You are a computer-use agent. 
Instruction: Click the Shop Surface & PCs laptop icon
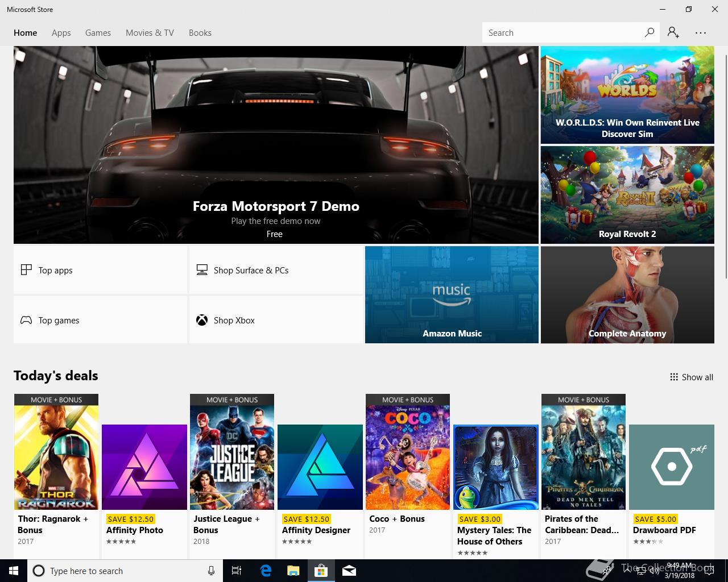tap(202, 270)
